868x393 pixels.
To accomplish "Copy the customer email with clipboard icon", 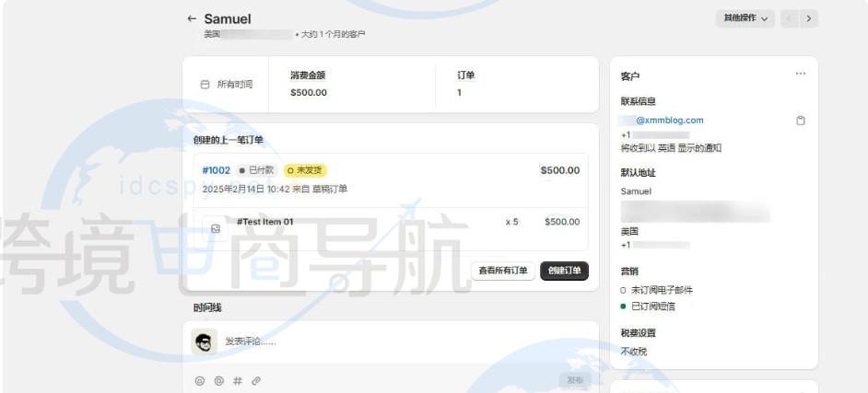I will [x=801, y=121].
